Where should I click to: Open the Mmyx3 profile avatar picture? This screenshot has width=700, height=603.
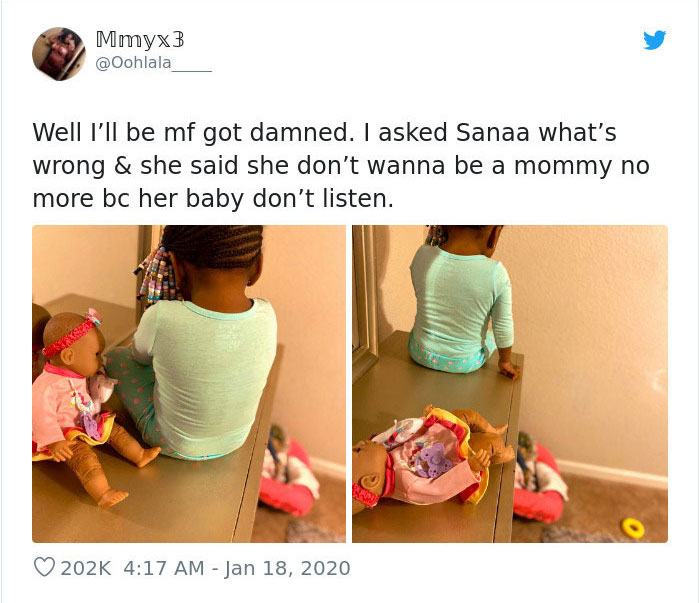59,54
